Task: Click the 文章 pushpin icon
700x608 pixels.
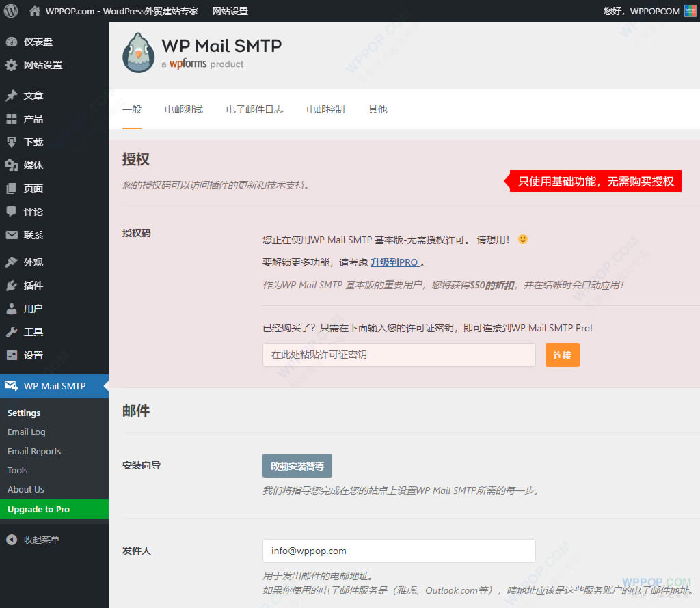Action: coord(12,96)
